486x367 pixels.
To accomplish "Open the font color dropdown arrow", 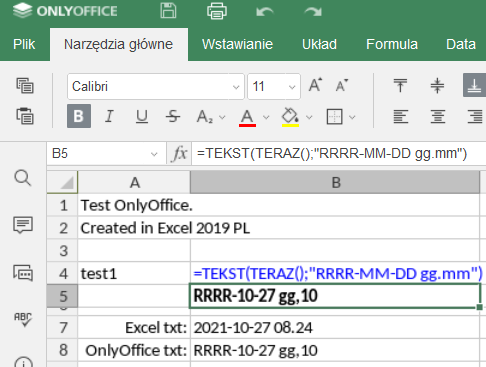I will coord(266,117).
